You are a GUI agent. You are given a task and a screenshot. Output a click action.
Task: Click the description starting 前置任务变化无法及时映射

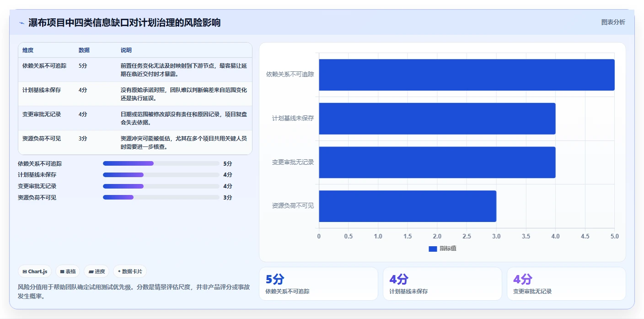point(184,70)
